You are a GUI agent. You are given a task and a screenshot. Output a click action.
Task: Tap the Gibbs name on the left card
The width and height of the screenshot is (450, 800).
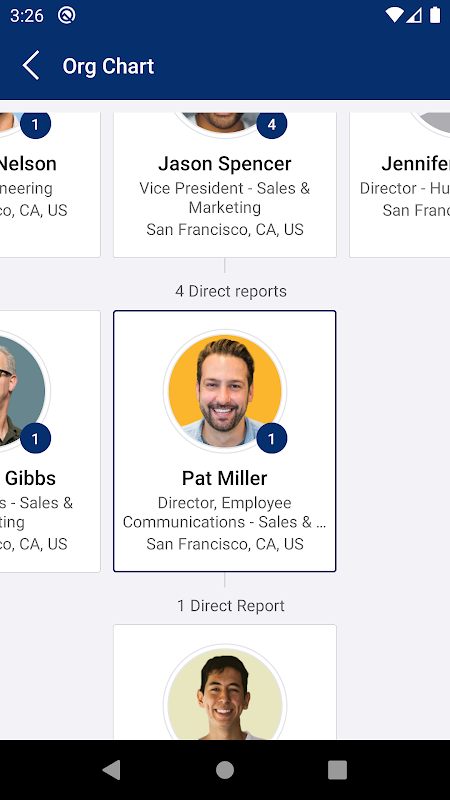tap(30, 478)
